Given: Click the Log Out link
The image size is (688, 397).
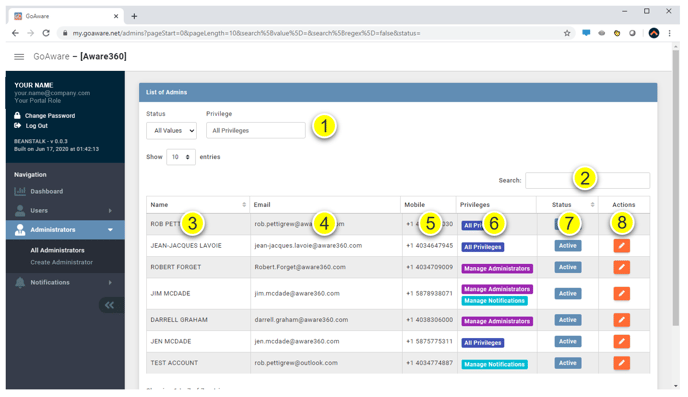Looking at the screenshot, I should (36, 126).
